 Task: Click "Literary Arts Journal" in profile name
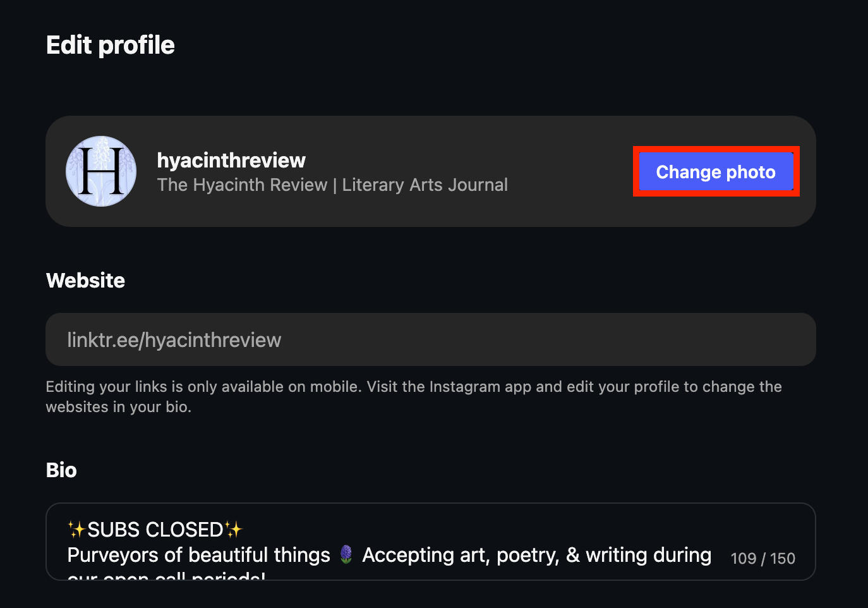[x=425, y=185]
